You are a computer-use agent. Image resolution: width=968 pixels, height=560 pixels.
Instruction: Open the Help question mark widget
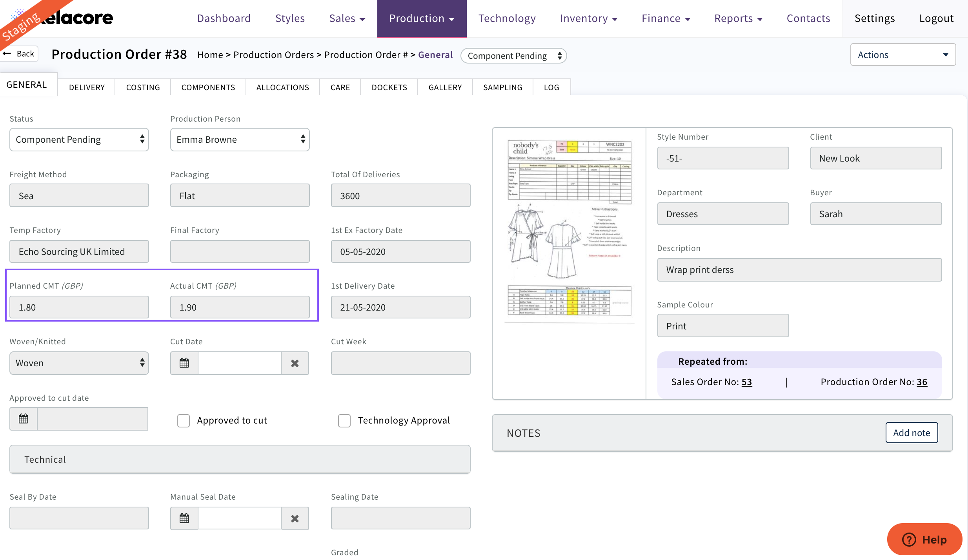[924, 540]
